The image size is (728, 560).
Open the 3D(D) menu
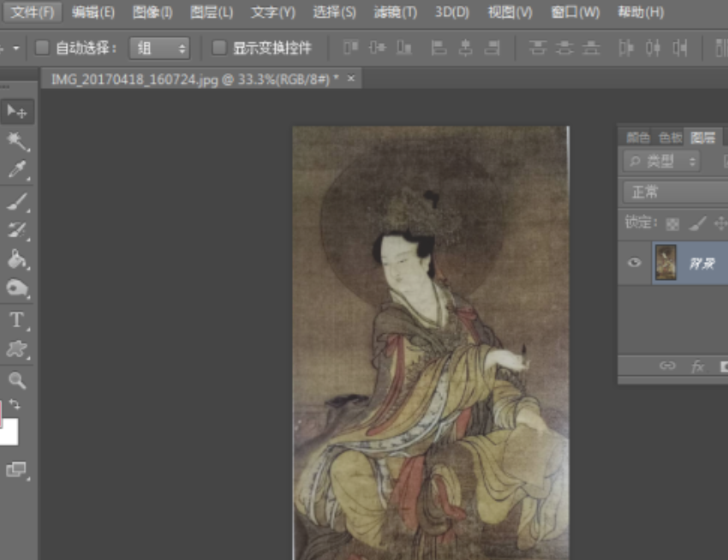coord(451,12)
